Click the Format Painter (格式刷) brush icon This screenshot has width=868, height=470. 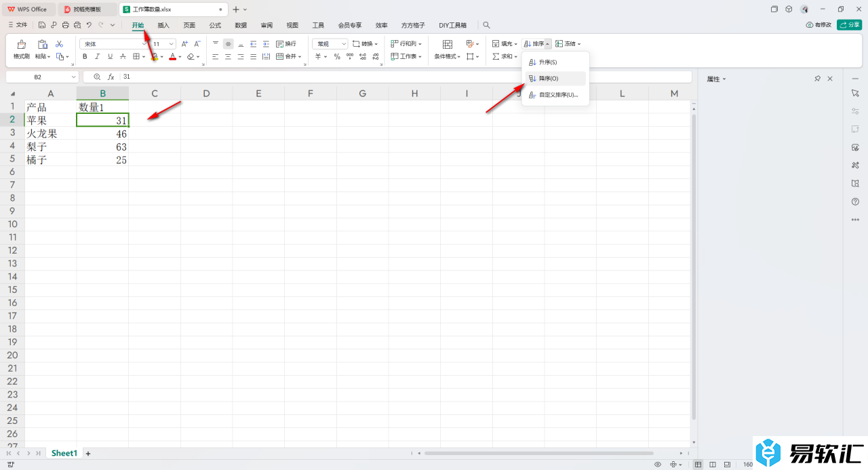click(21, 44)
